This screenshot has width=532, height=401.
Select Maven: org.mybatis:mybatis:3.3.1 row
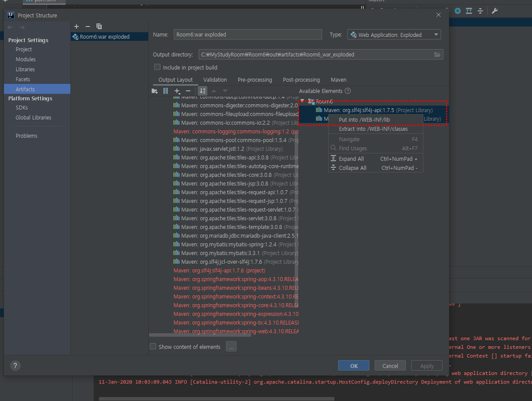(x=236, y=253)
